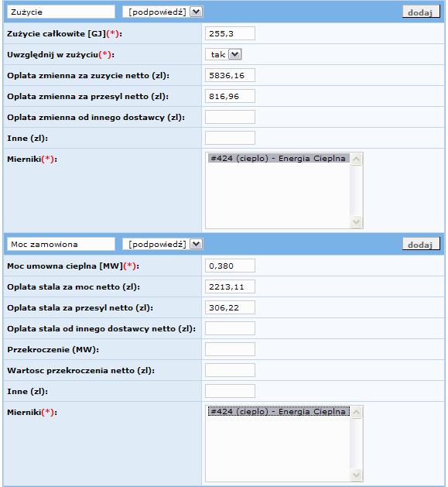Open the [podpowiedź] dropdown in the Zużycie header
This screenshot has width=448, height=487.
tap(162, 12)
